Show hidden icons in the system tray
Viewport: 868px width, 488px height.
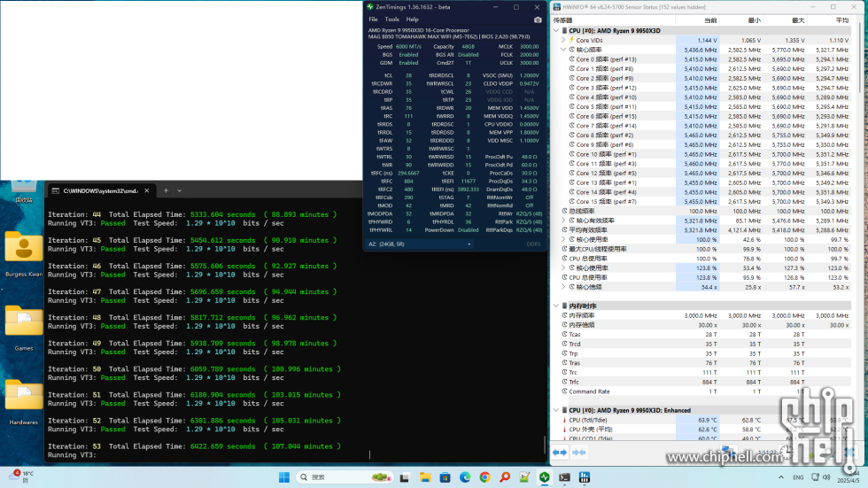point(781,477)
